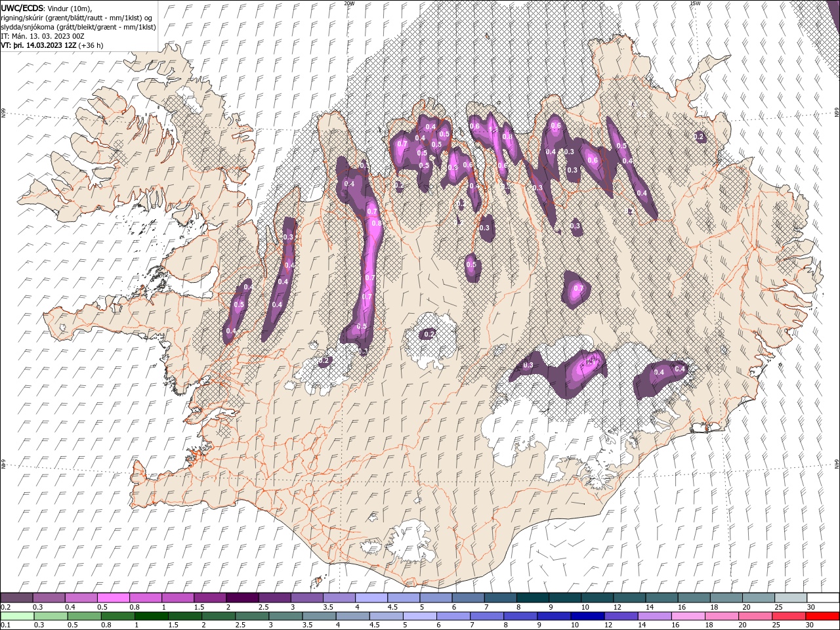Click the '0.1' label under the rain scale

tap(5, 625)
